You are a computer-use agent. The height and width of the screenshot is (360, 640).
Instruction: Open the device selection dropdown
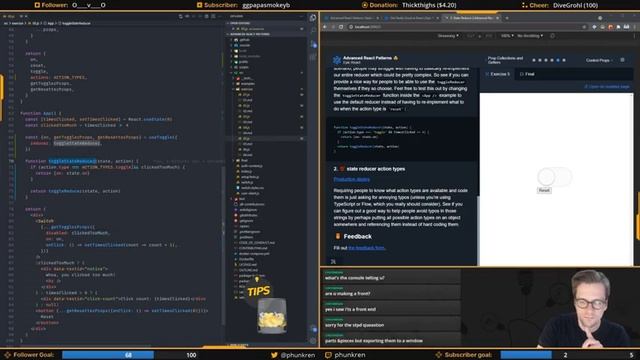pos(448,36)
